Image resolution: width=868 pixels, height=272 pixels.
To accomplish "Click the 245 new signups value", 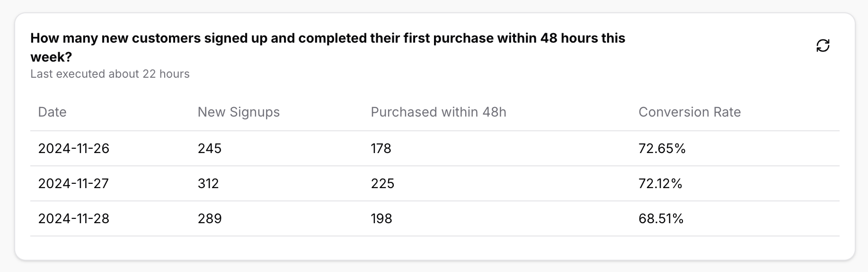I will pyautogui.click(x=210, y=148).
